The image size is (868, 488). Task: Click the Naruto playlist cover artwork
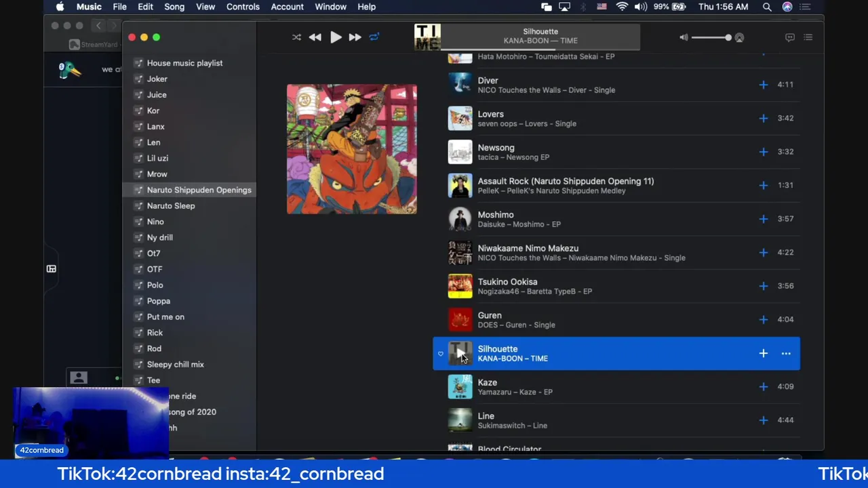(352, 149)
